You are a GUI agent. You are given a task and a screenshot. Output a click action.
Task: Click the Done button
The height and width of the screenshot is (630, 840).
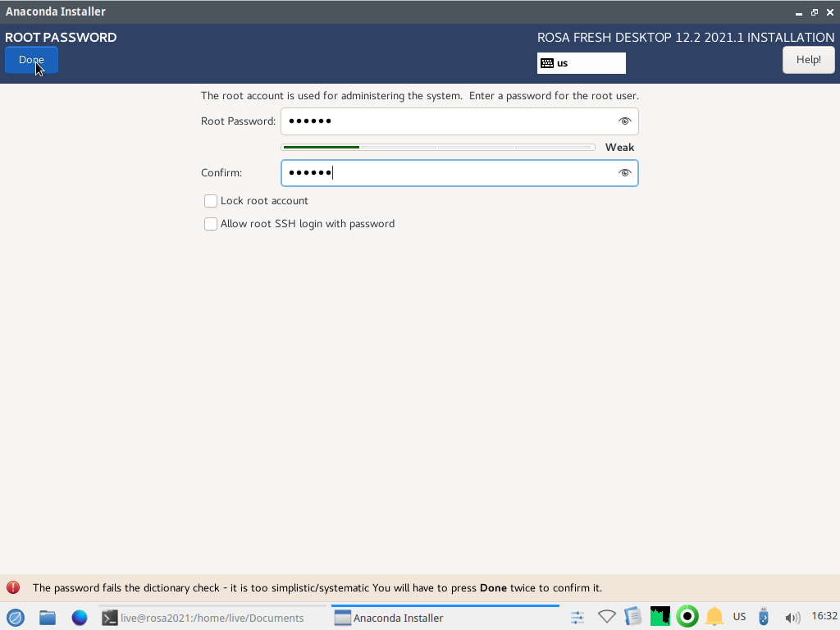click(31, 60)
